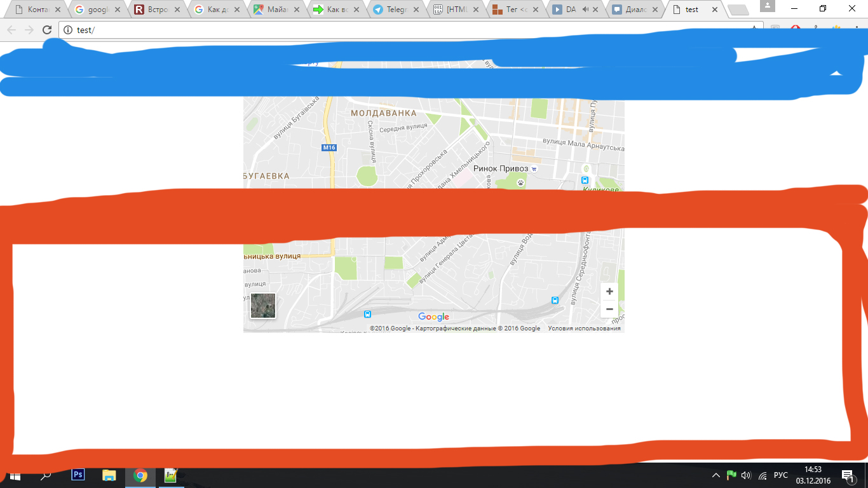Click the Ринок Привоз label
The height and width of the screenshot is (488, 868).
click(501, 168)
